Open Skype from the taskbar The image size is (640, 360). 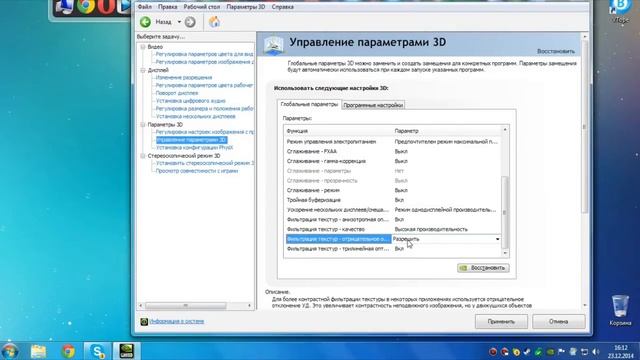[x=98, y=351]
